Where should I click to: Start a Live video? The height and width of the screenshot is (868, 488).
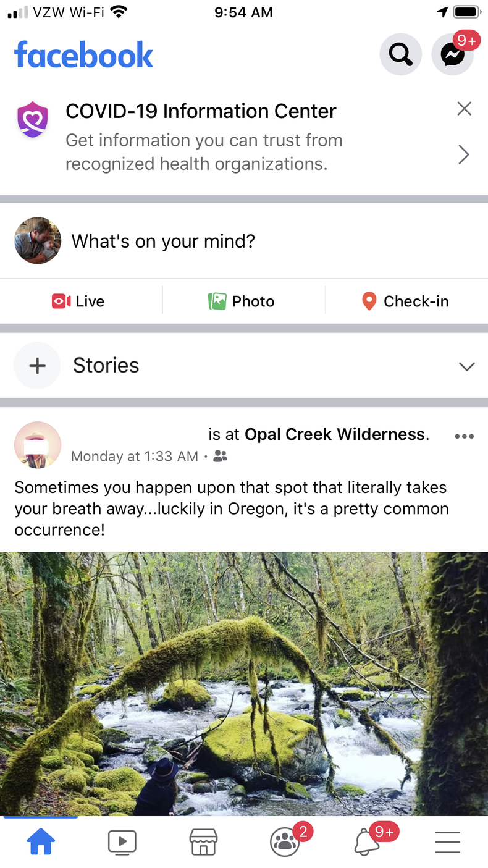[x=78, y=301]
